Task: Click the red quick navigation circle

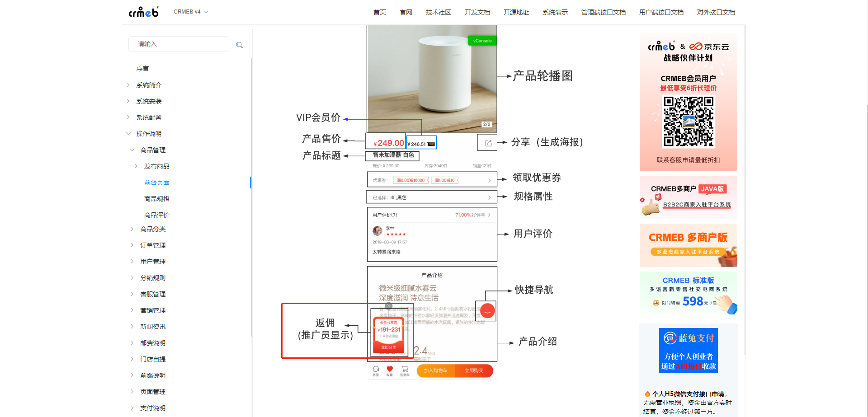Action: click(x=487, y=311)
